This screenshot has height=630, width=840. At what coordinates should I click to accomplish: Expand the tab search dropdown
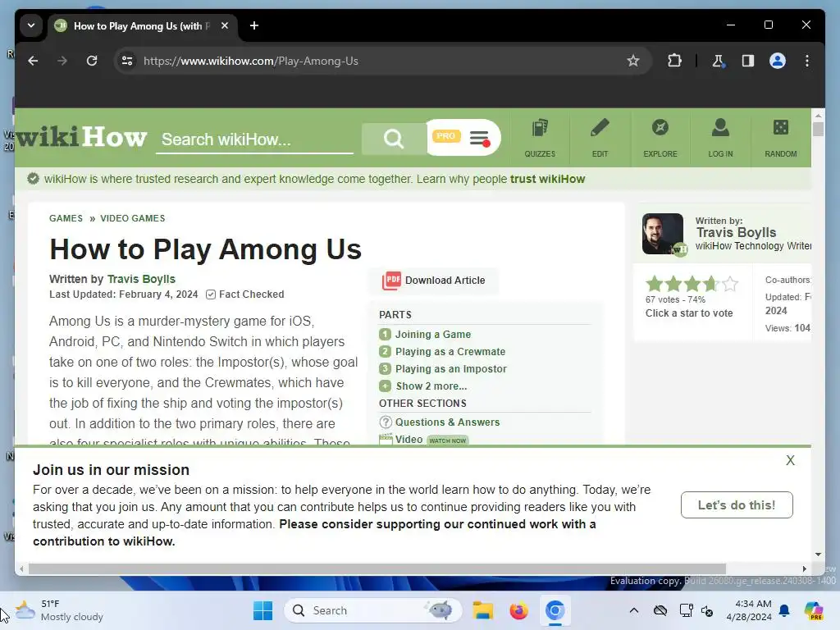(31, 25)
